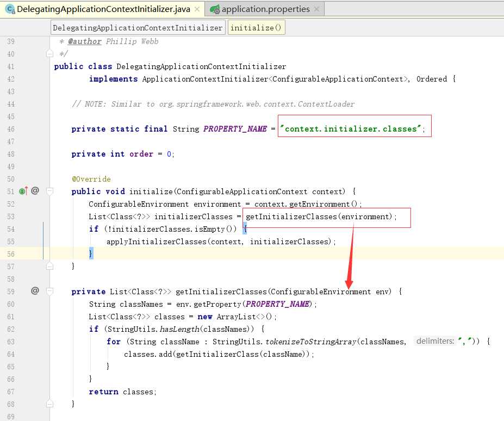The image size is (504, 421).
Task: Collapse getInitializerClasses method fold at line 59
Action: (49, 292)
